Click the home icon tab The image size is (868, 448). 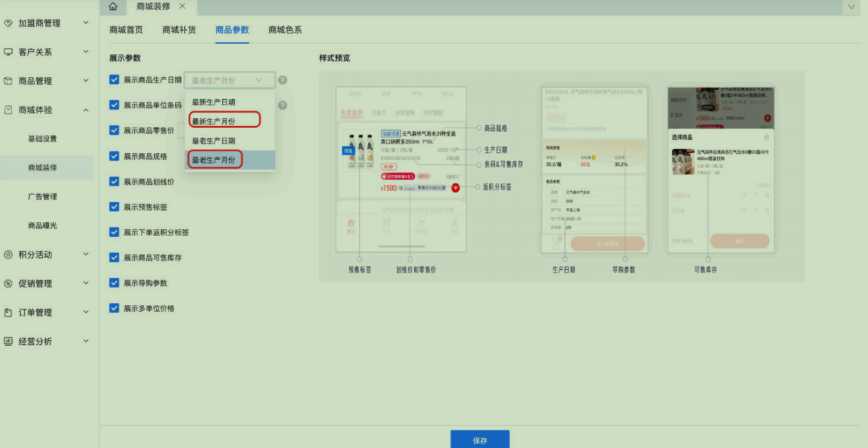113,7
